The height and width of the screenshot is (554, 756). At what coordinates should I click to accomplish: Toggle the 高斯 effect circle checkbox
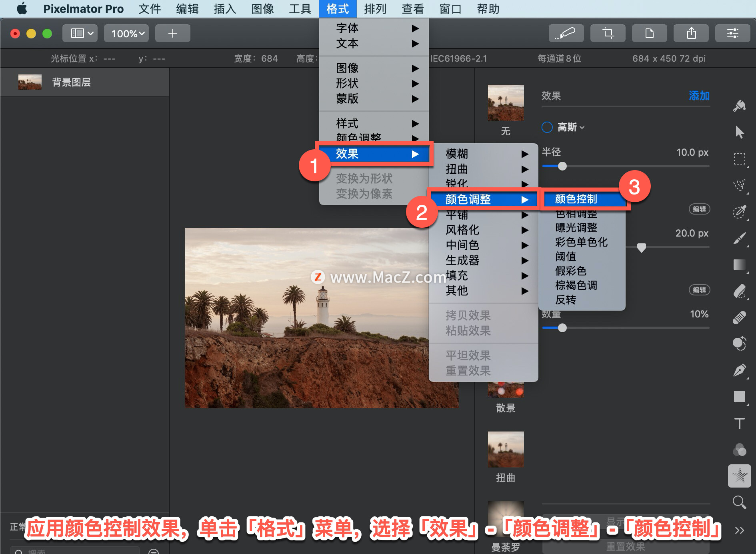point(547,127)
